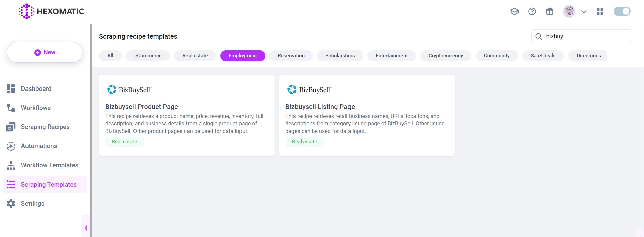
Task: Switch to the Cryptocurrency category filter
Action: tap(445, 56)
